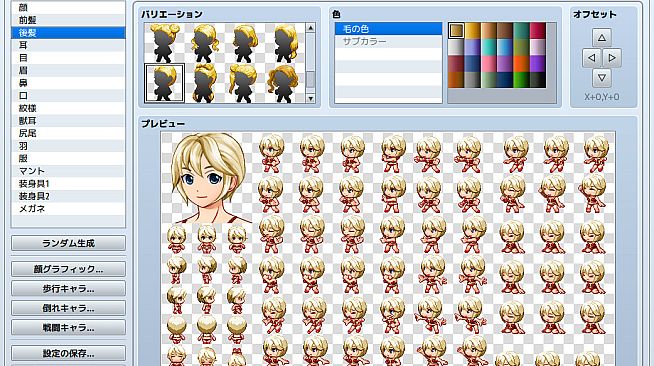Select 耳 in the parts list
Viewport: 654px width, 366px height.
click(x=68, y=45)
